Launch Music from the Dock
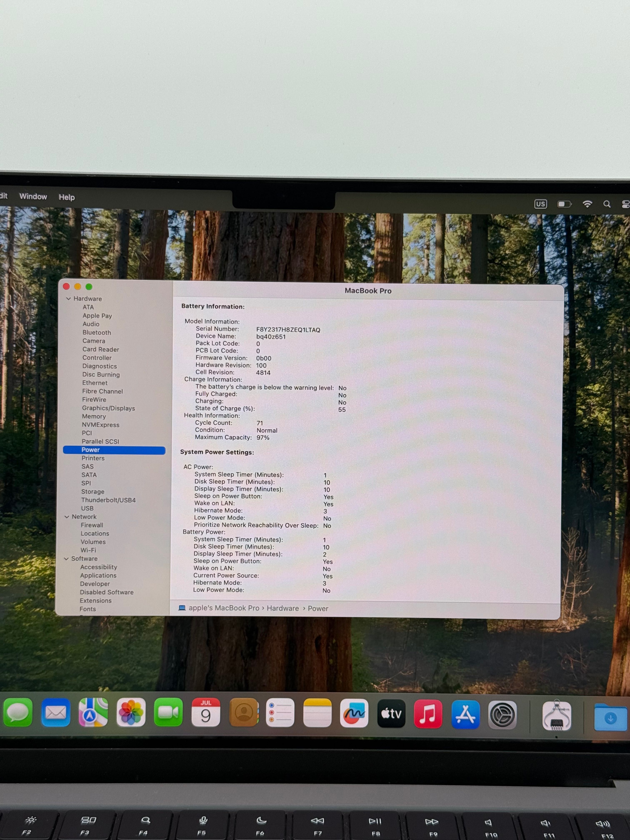 coord(428,714)
